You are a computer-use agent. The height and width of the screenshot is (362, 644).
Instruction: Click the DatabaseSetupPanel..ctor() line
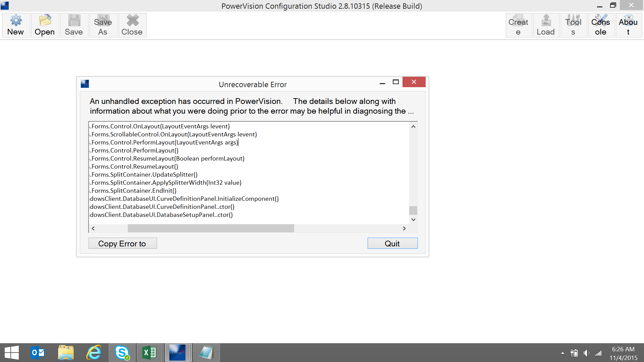pos(161,215)
